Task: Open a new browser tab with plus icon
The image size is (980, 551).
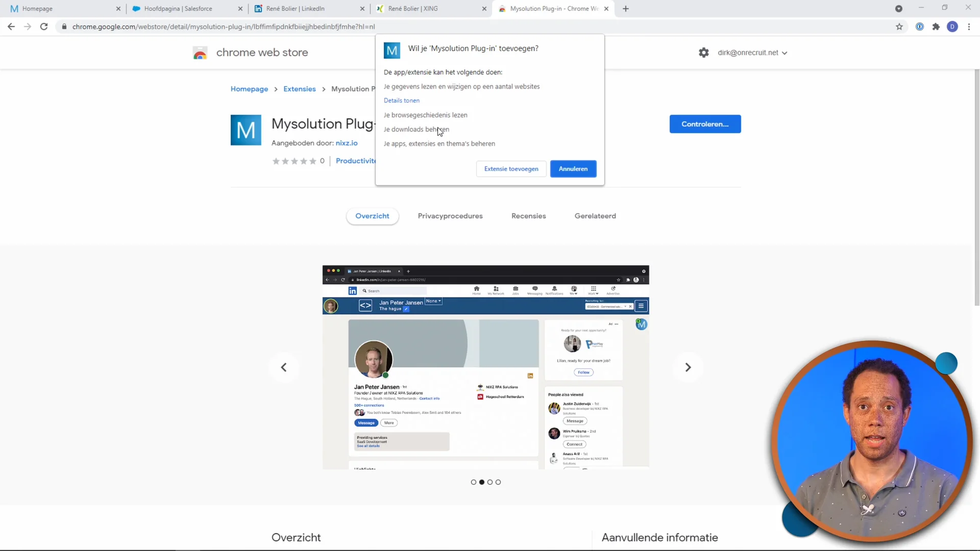Action: click(x=626, y=9)
